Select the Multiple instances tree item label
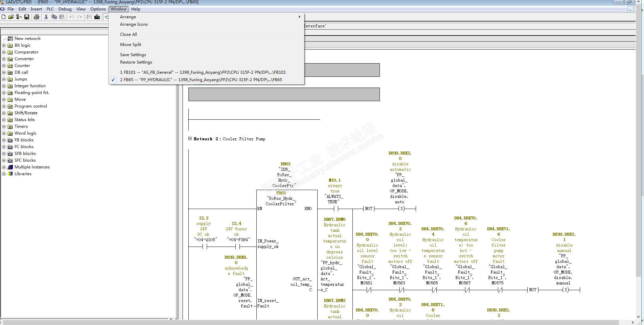This screenshot has width=644, height=325. (x=32, y=167)
